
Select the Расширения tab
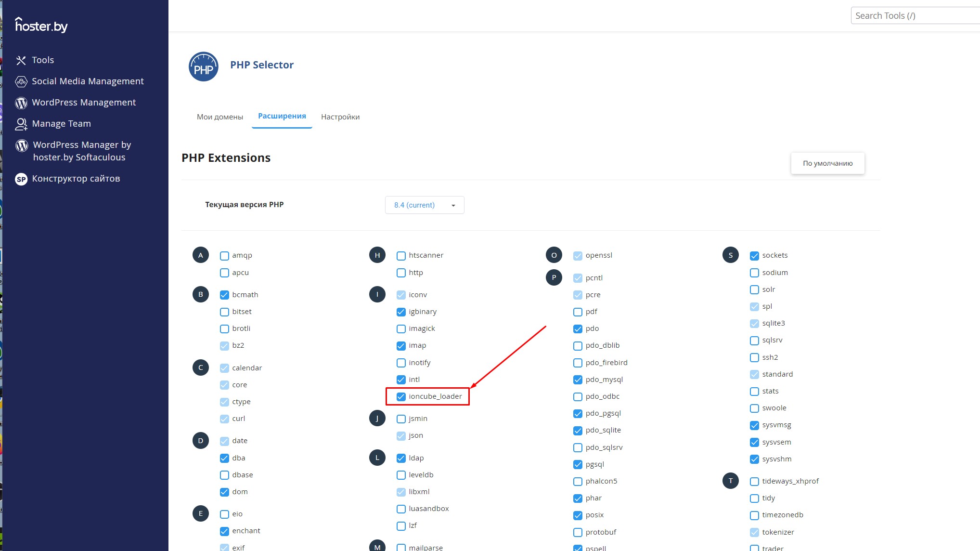(x=282, y=116)
